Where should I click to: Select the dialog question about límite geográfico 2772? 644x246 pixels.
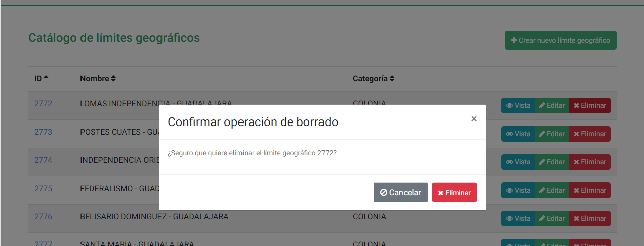[x=252, y=152]
